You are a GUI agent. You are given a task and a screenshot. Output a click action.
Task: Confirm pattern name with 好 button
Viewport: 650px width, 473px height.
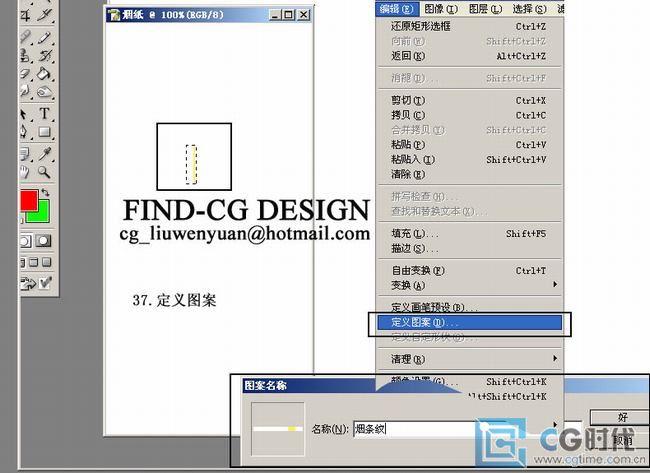coord(619,417)
